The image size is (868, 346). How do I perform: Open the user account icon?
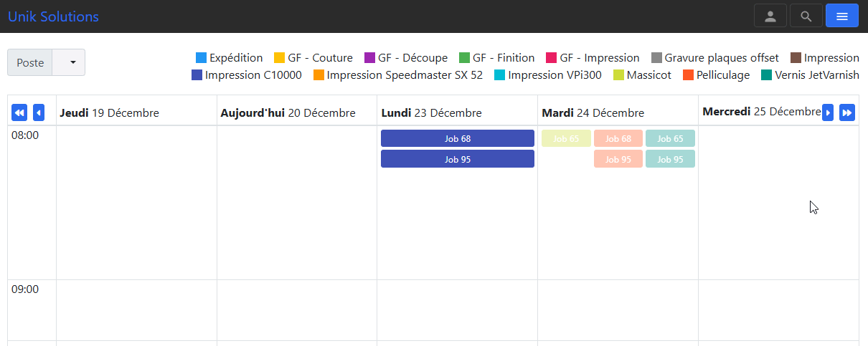[770, 16]
